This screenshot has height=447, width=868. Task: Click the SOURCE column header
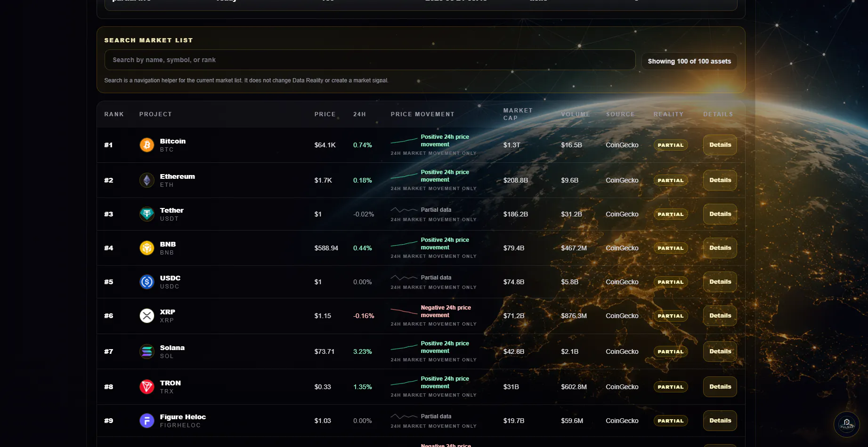coord(620,114)
